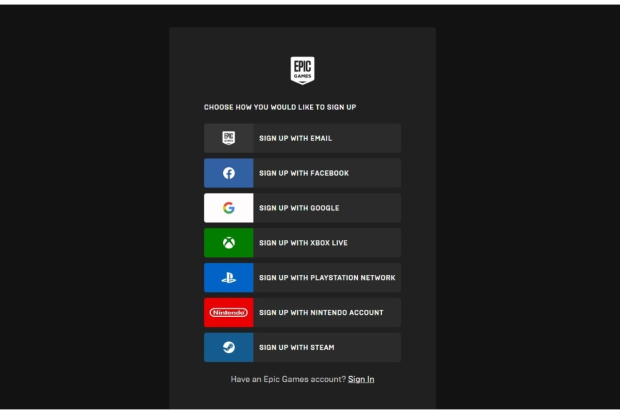The height and width of the screenshot is (413, 620).
Task: Click 'Have an Epic Games account?' text
Action: (287, 380)
